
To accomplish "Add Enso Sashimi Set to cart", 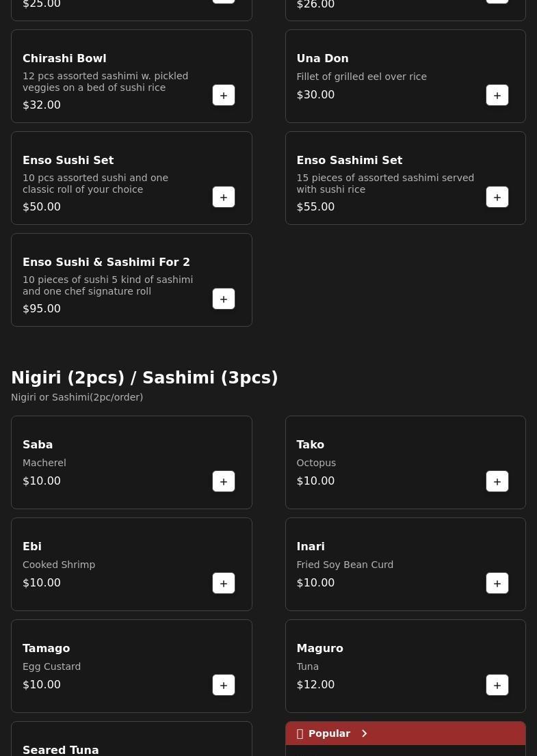I will tap(497, 197).
